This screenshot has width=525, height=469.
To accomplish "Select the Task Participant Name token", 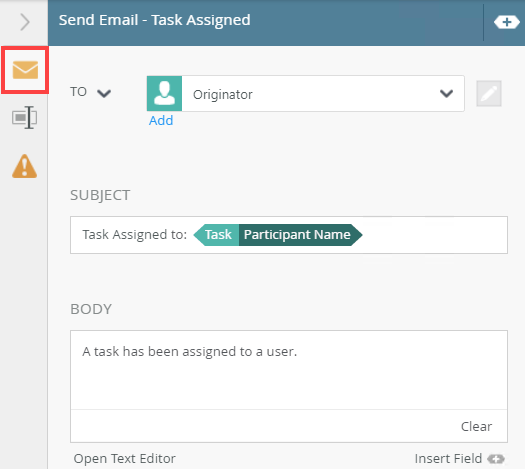I will click(278, 235).
